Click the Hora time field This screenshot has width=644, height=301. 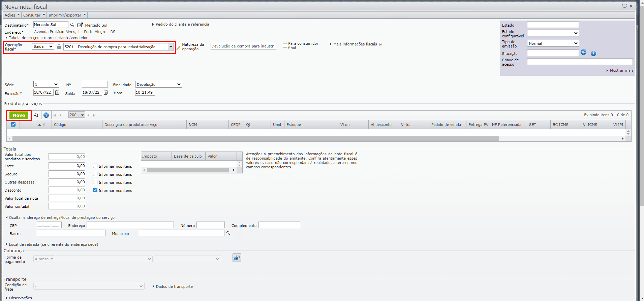(145, 92)
